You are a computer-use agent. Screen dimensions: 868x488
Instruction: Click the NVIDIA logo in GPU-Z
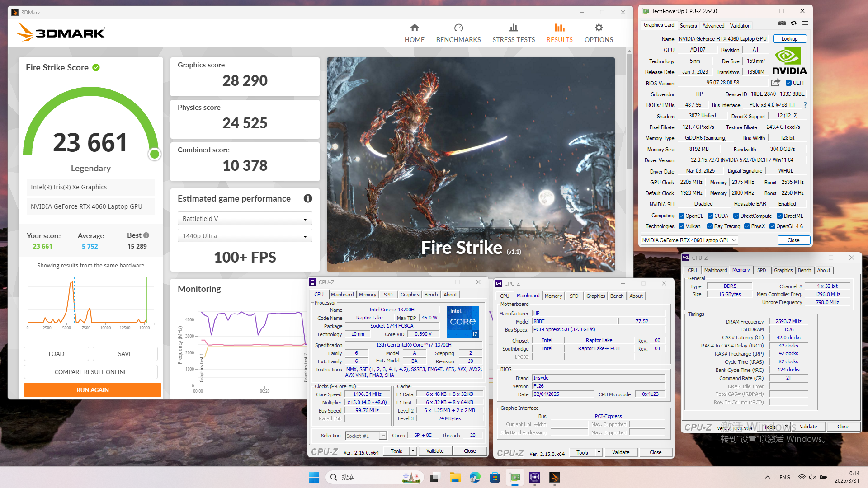[789, 61]
